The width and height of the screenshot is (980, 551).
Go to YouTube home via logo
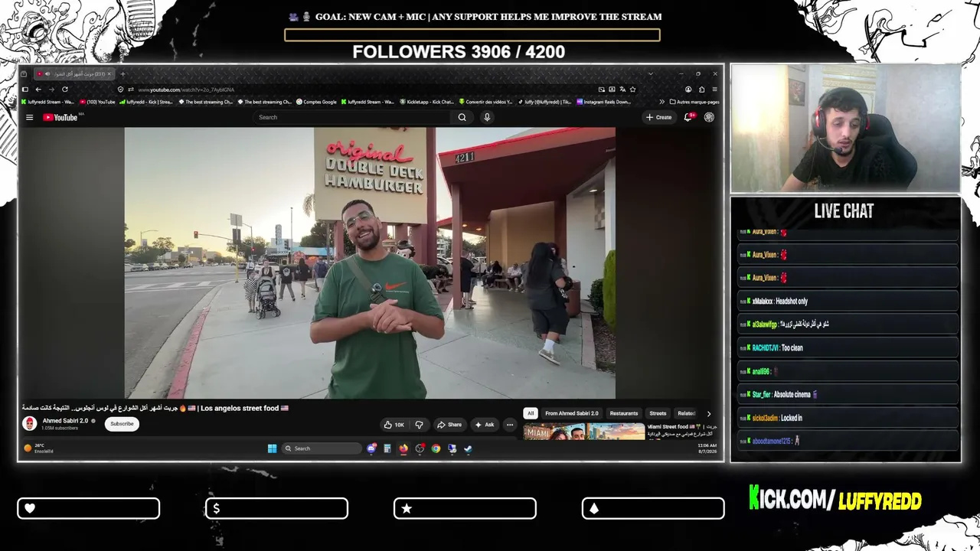click(60, 117)
